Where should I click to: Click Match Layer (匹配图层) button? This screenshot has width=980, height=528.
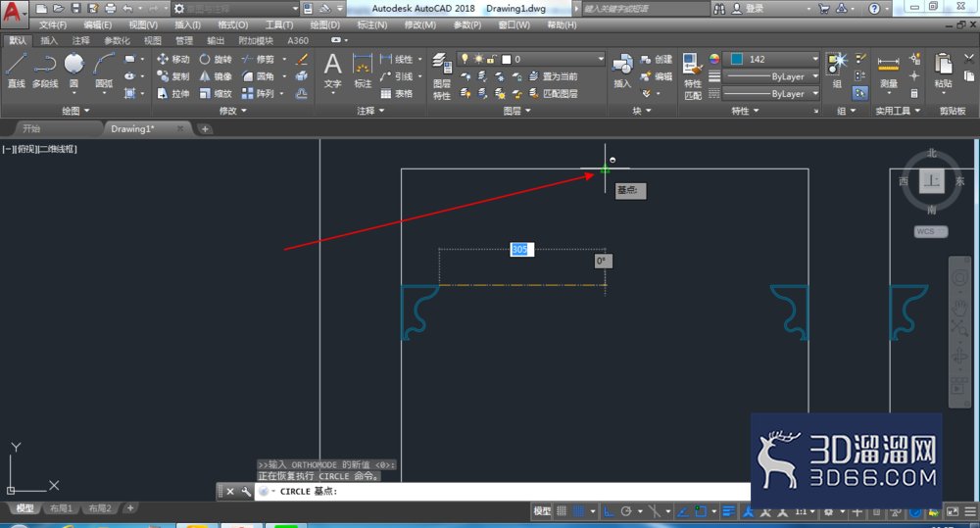click(553, 93)
